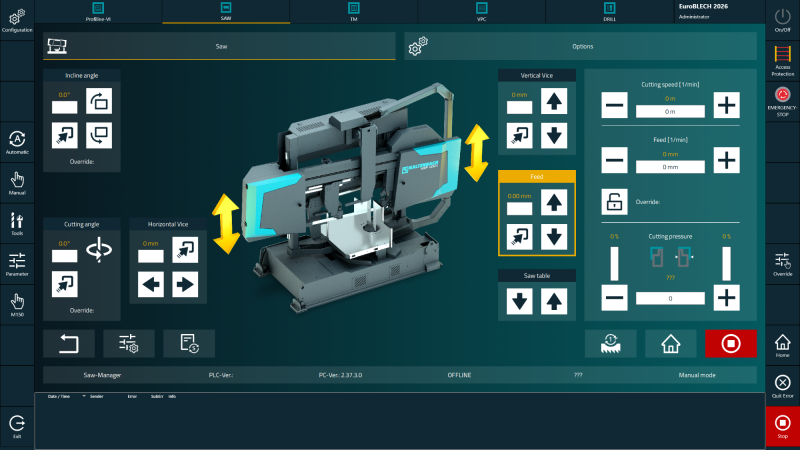The image size is (800, 450).
Task: Click right cutting pressure level bar
Action: pos(727,264)
